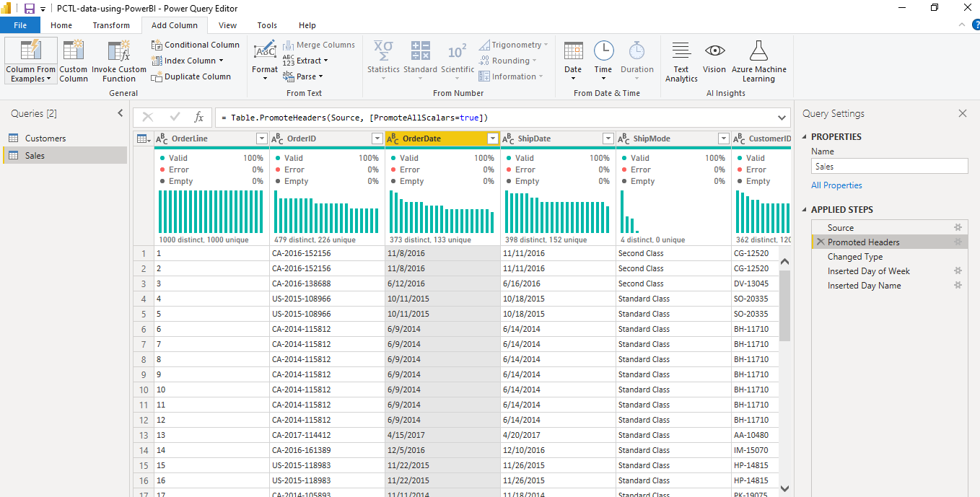Collapse the APPLIED STEPS section
The width and height of the screenshot is (980, 497).
tap(805, 209)
